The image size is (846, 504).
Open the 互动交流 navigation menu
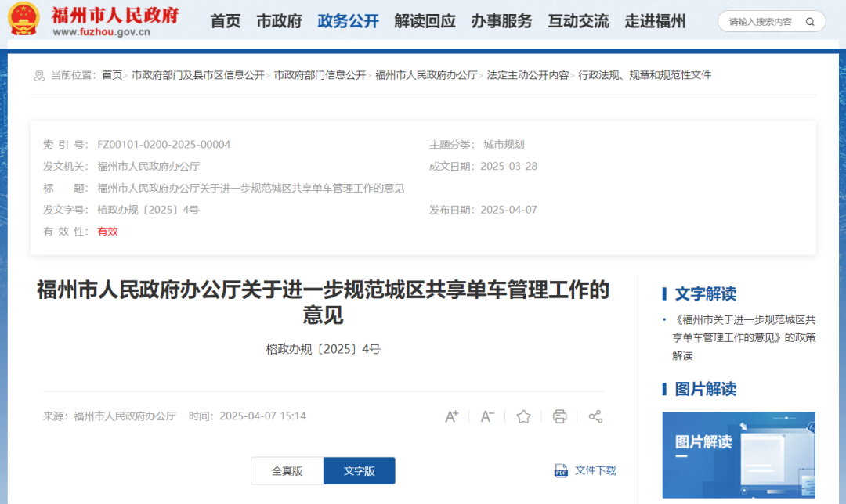(x=578, y=22)
